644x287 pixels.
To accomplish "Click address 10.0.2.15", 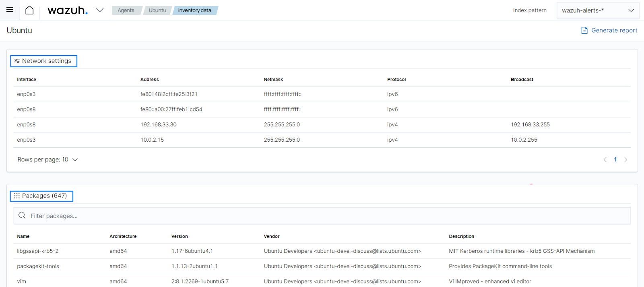I will point(152,140).
